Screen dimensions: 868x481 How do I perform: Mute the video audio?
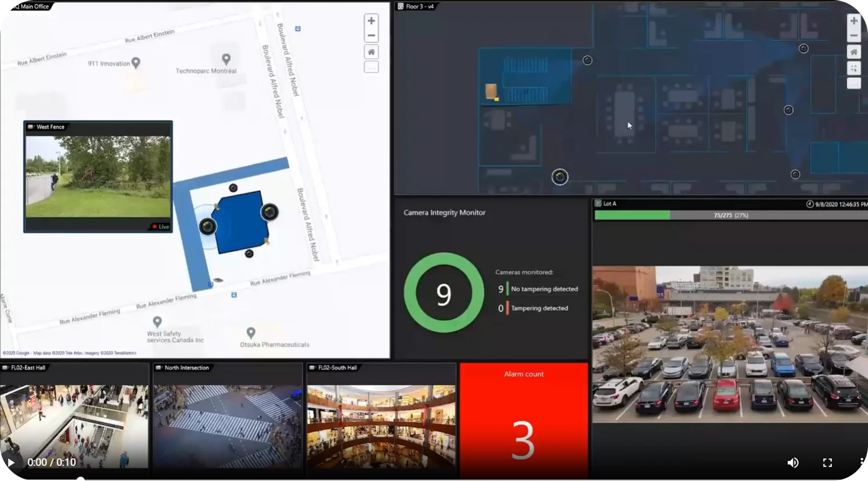click(x=792, y=463)
